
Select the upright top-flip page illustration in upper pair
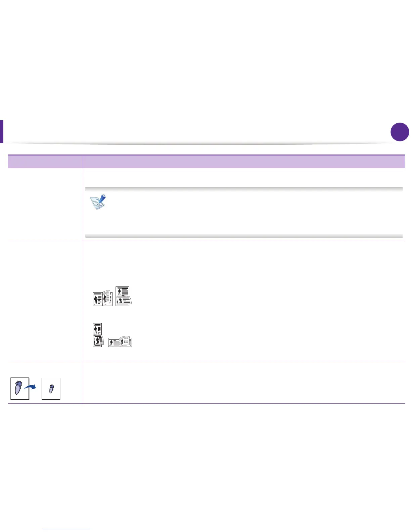[123, 296]
